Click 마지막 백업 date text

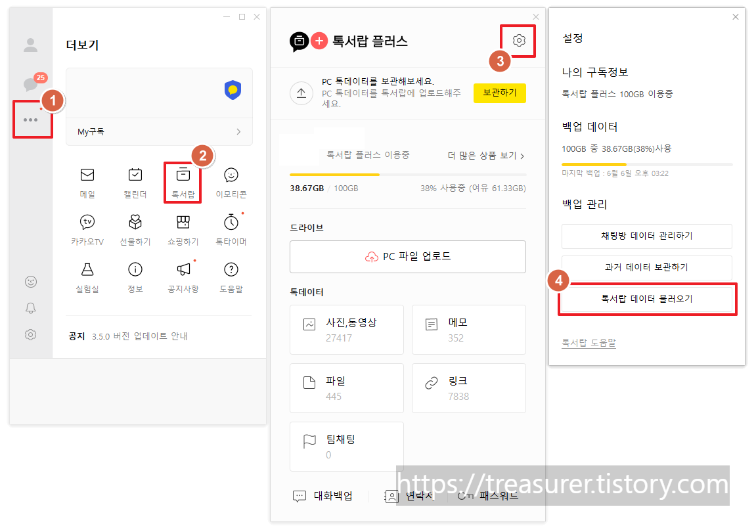pos(615,173)
